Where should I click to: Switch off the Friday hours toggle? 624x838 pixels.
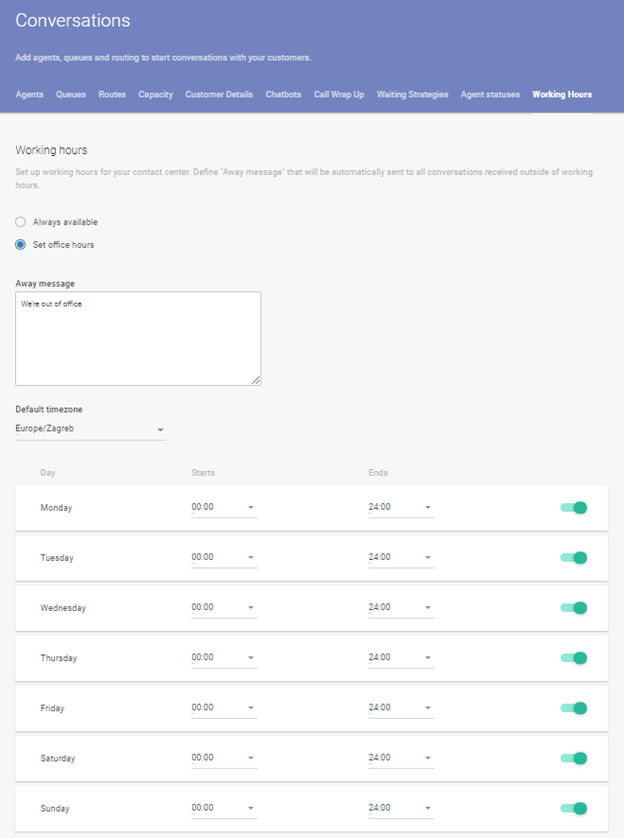click(573, 708)
